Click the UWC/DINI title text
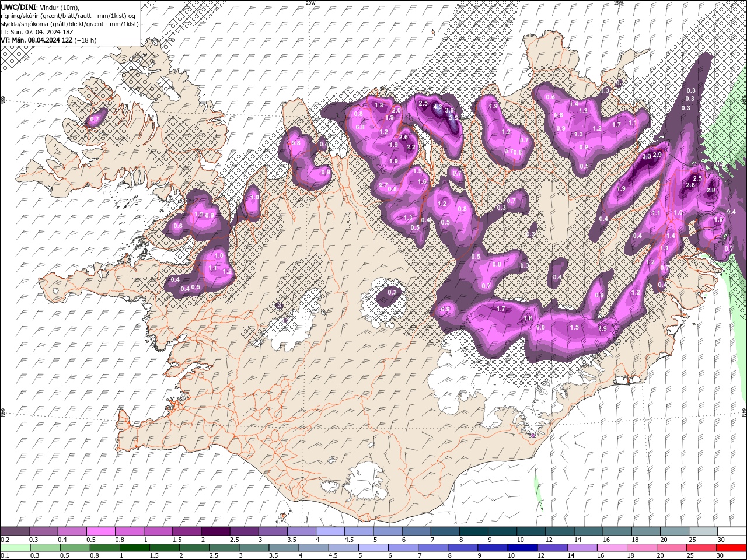The image size is (747, 560). click(x=18, y=6)
